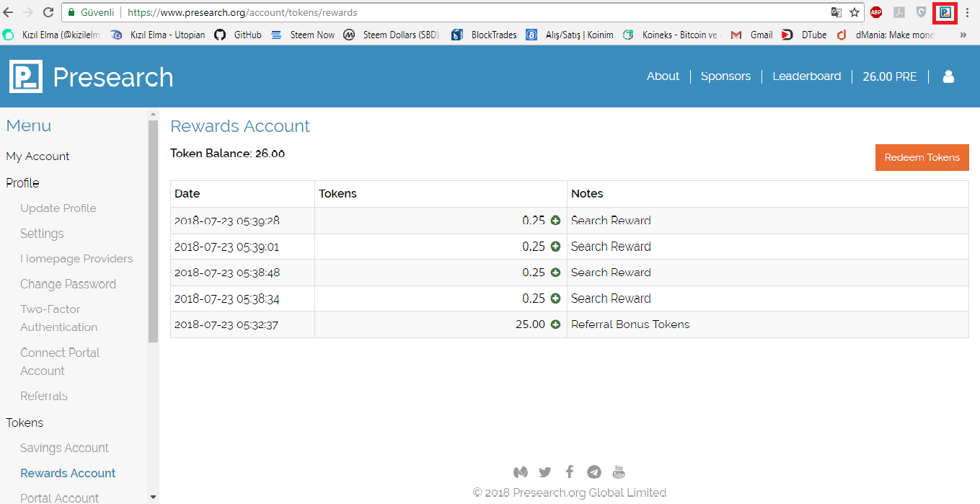Open Connect Portal Account in sidebar
Screen dimensions: 980x504
[x=60, y=361]
